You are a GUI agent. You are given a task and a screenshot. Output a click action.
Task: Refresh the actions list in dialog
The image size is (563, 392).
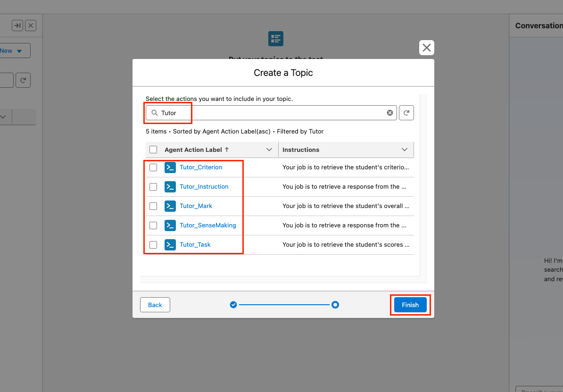click(406, 113)
